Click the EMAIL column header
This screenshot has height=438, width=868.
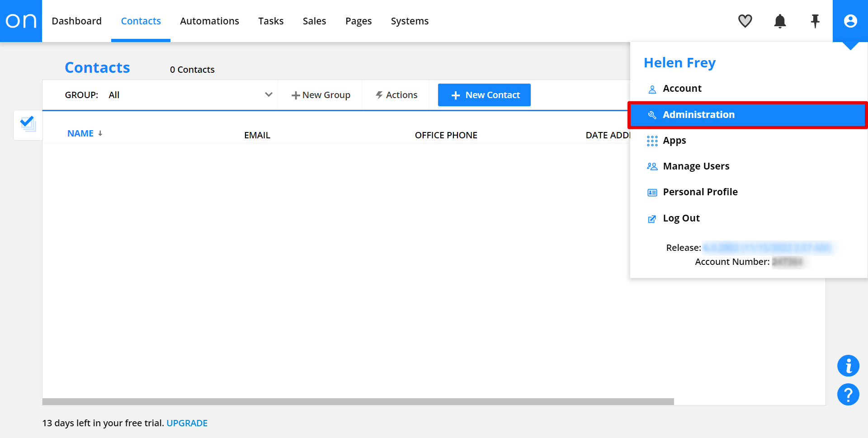pyautogui.click(x=257, y=135)
